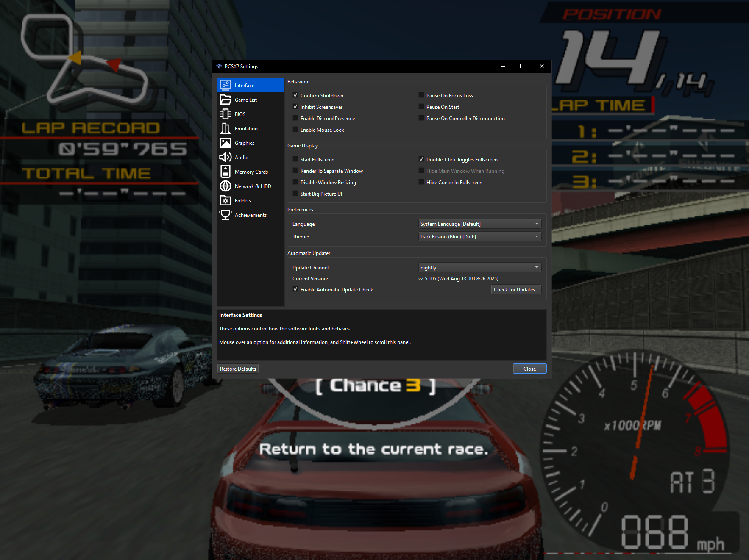
Task: Click the Audio speaker icon
Action: 226,157
